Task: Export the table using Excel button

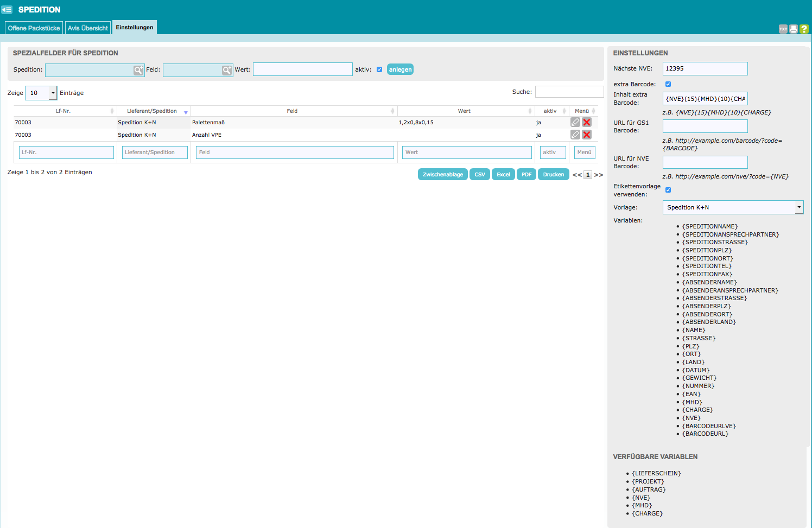Action: point(503,174)
